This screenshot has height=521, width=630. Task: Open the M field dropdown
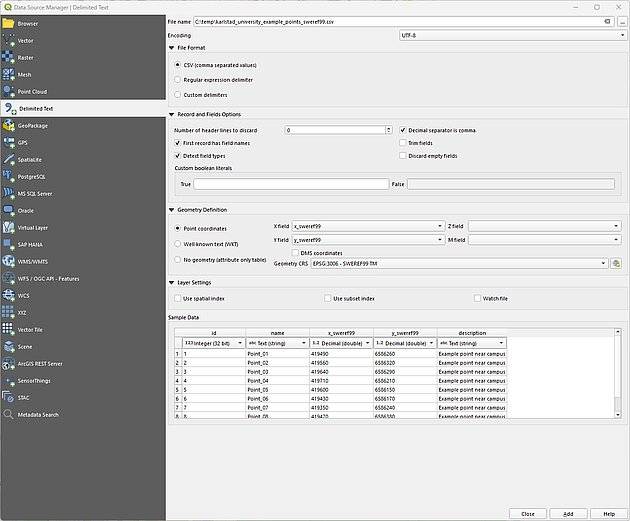pyautogui.click(x=544, y=240)
